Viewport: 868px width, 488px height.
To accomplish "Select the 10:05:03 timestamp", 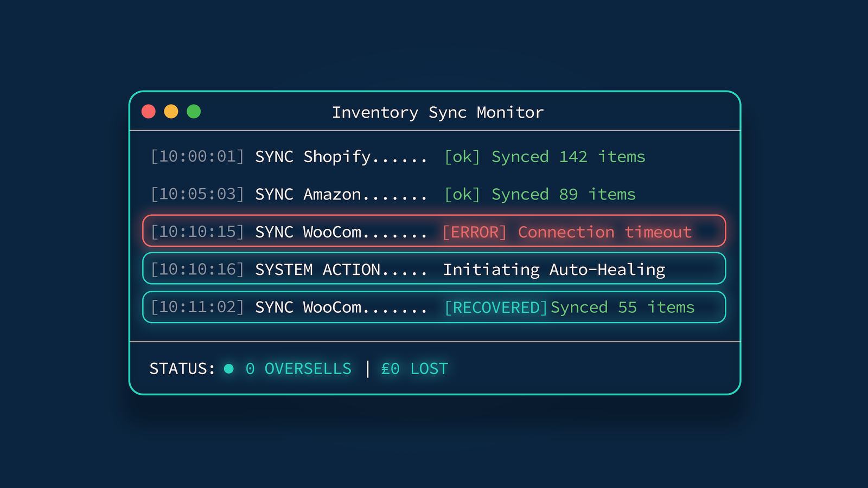I will (197, 194).
